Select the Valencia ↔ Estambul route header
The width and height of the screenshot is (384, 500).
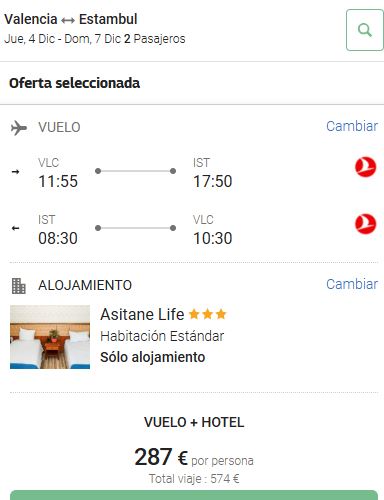tap(71, 19)
